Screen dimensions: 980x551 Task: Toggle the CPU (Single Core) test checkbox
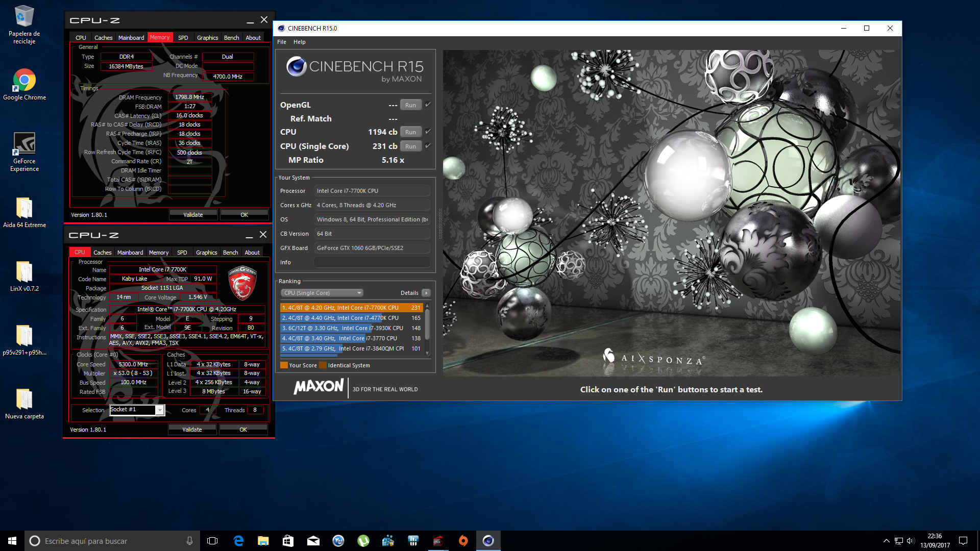pos(428,146)
